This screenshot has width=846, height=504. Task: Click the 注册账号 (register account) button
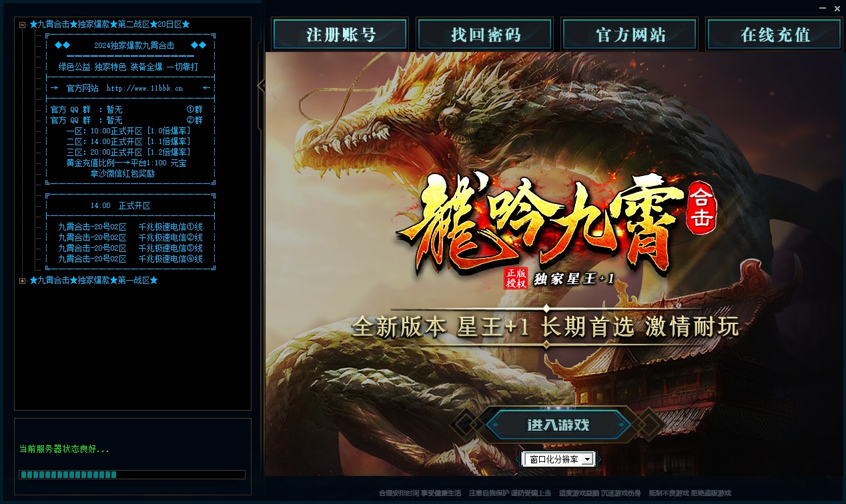[340, 34]
